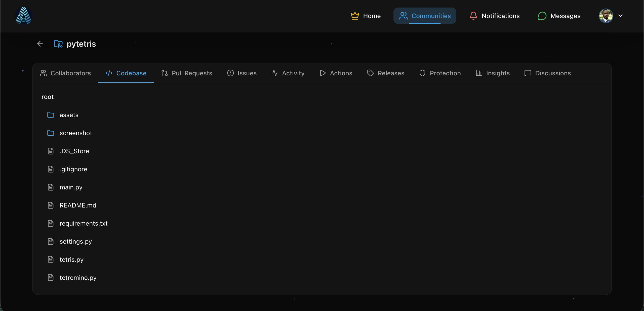The width and height of the screenshot is (644, 311).
Task: Click the file icon beside settings.py
Action: click(x=51, y=241)
